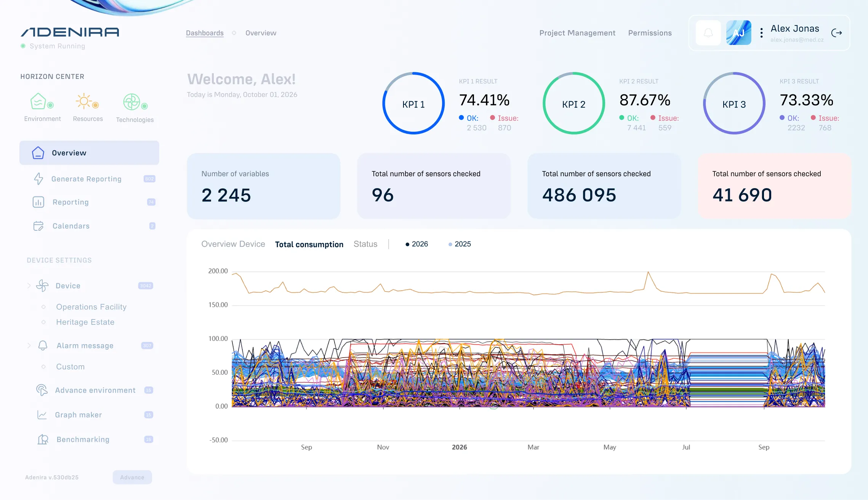Click the Adenira logo
Viewport: 868px width, 500px height.
pyautogui.click(x=70, y=32)
